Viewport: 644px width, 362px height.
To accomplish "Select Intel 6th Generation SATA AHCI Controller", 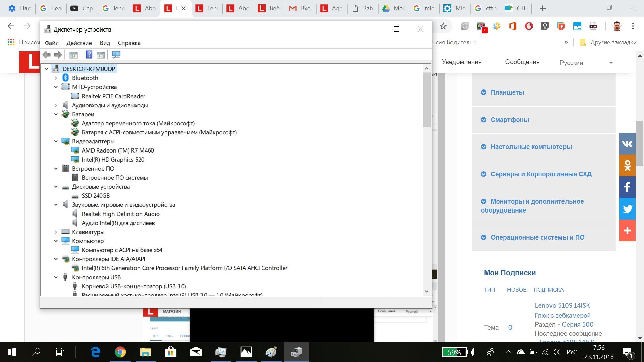I will click(x=184, y=268).
